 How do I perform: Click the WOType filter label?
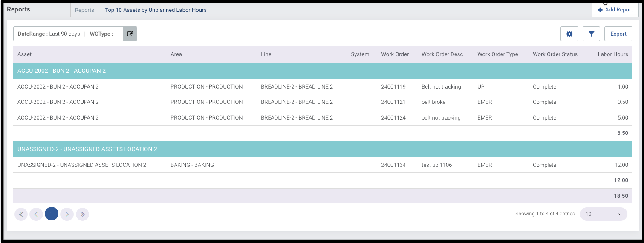click(x=101, y=34)
